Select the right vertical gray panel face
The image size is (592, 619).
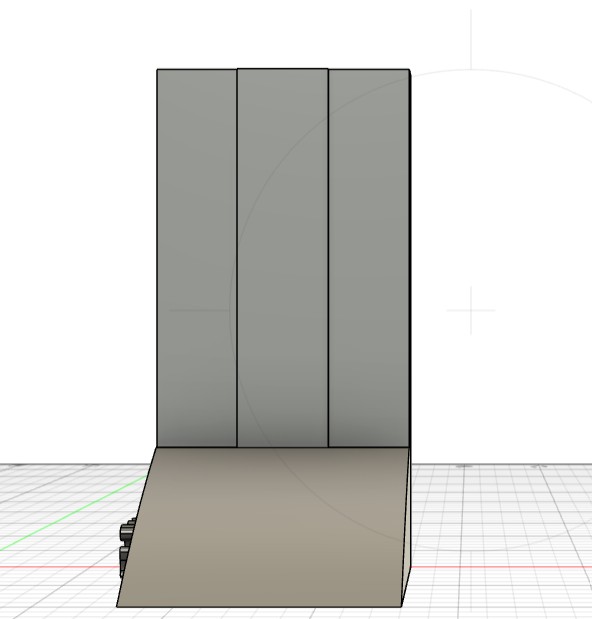click(369, 258)
